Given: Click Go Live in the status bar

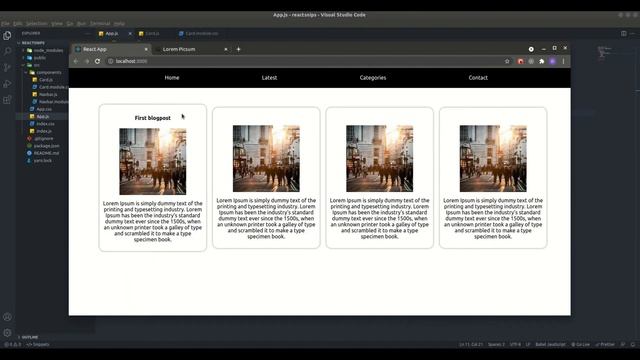Looking at the screenshot, I should tap(580, 344).
